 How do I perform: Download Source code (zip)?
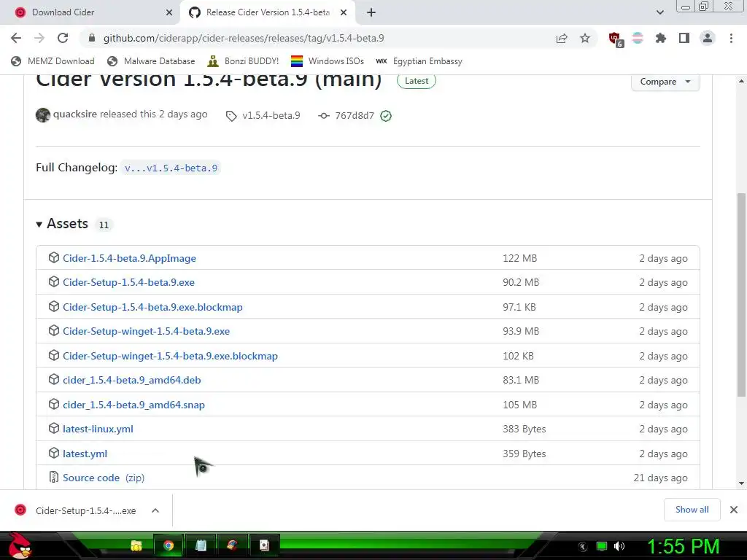104,478
